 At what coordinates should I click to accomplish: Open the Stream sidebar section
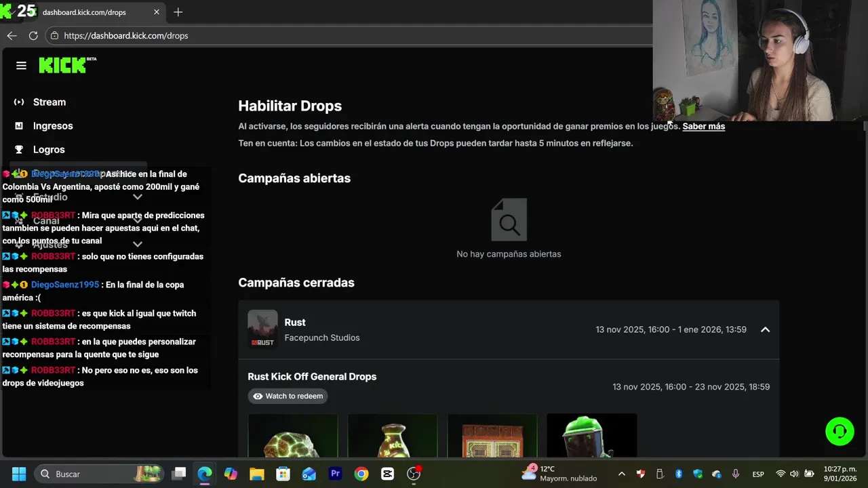coord(50,102)
